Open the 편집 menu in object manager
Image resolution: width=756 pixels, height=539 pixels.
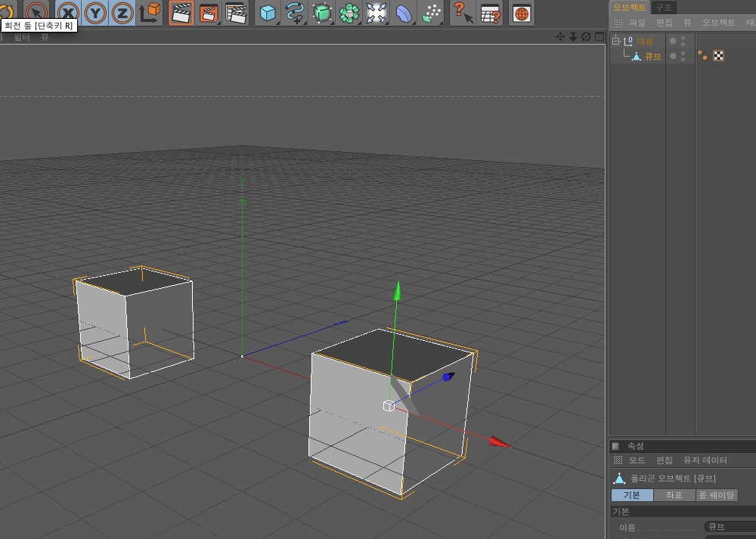pyautogui.click(x=664, y=23)
